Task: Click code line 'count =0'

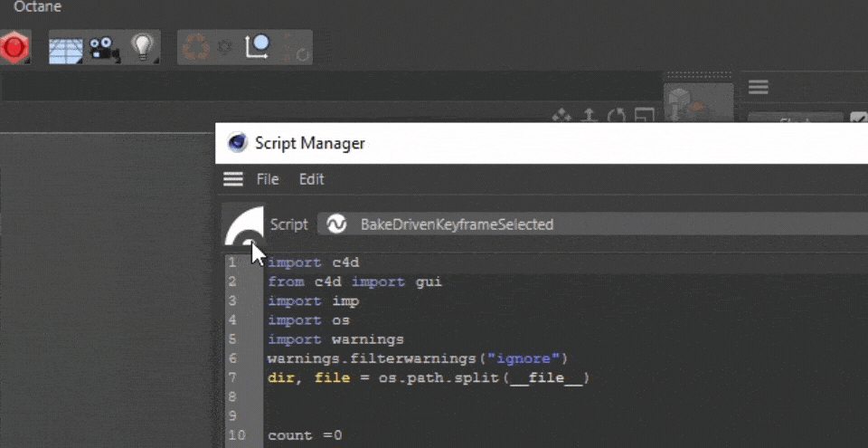Action: 305,435
